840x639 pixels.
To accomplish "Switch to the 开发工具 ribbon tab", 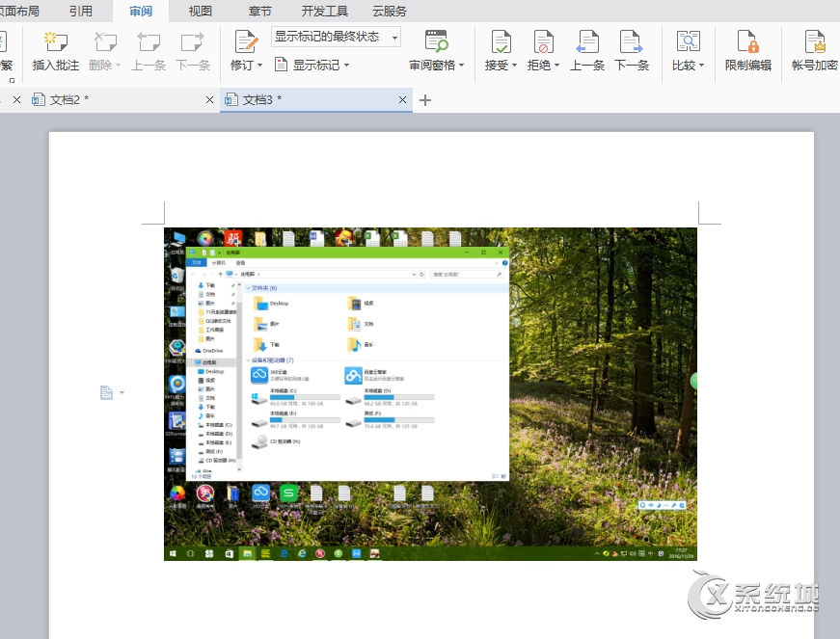I will coord(325,11).
